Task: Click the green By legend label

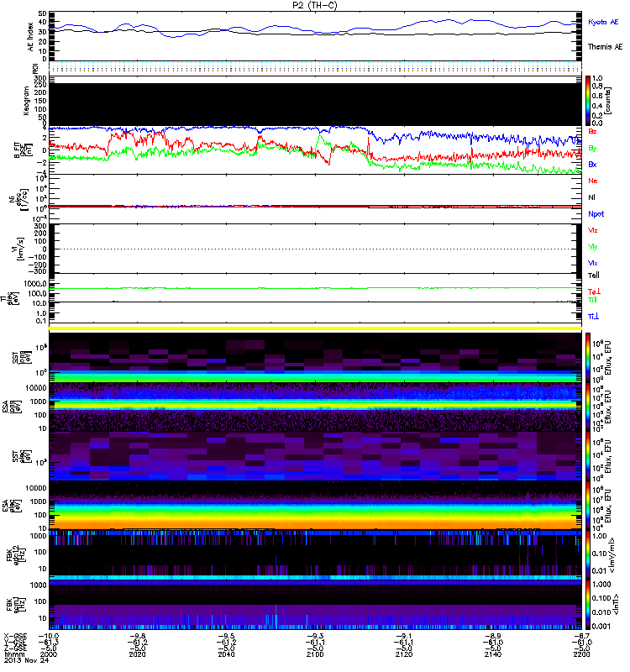Action: (x=593, y=148)
